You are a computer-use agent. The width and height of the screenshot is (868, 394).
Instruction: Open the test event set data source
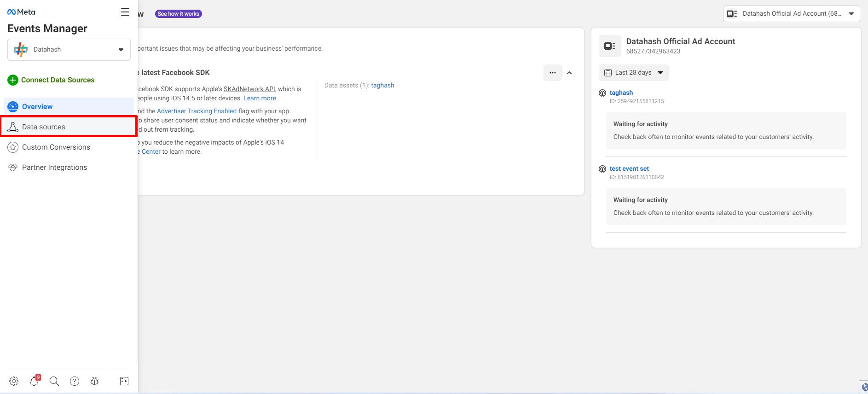(629, 168)
